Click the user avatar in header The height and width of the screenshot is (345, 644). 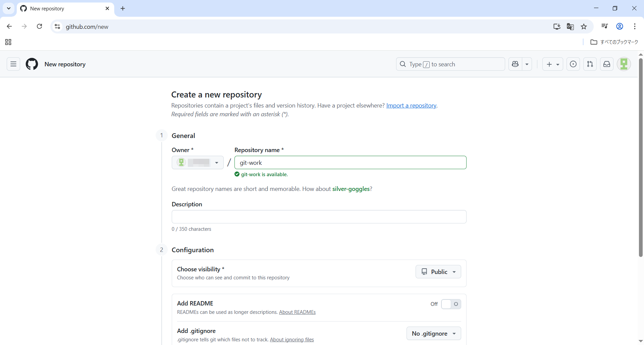(624, 64)
